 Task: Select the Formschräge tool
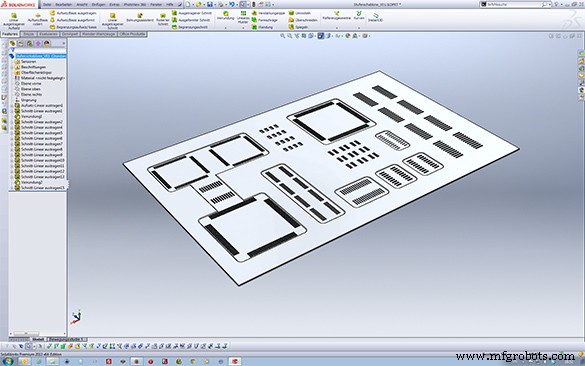(265, 20)
